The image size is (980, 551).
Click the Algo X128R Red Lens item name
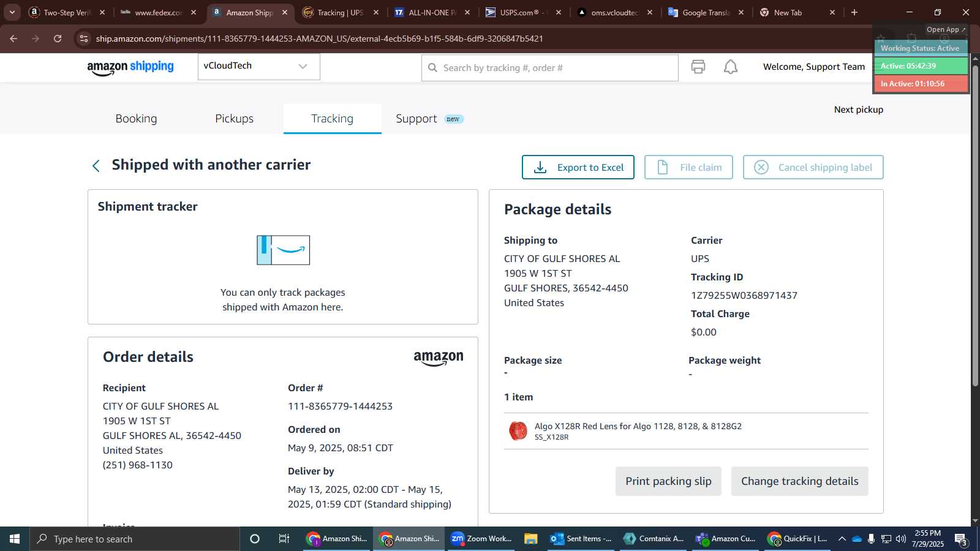click(638, 426)
